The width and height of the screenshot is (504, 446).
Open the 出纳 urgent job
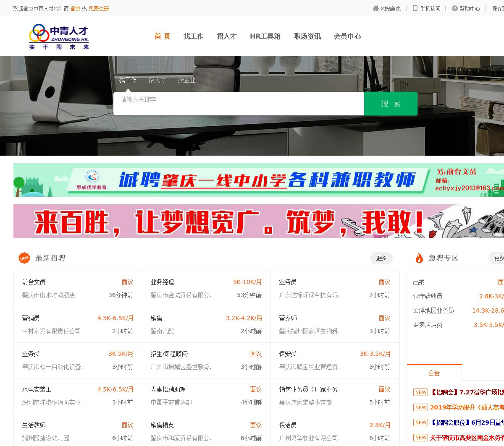pyautogui.click(x=419, y=282)
